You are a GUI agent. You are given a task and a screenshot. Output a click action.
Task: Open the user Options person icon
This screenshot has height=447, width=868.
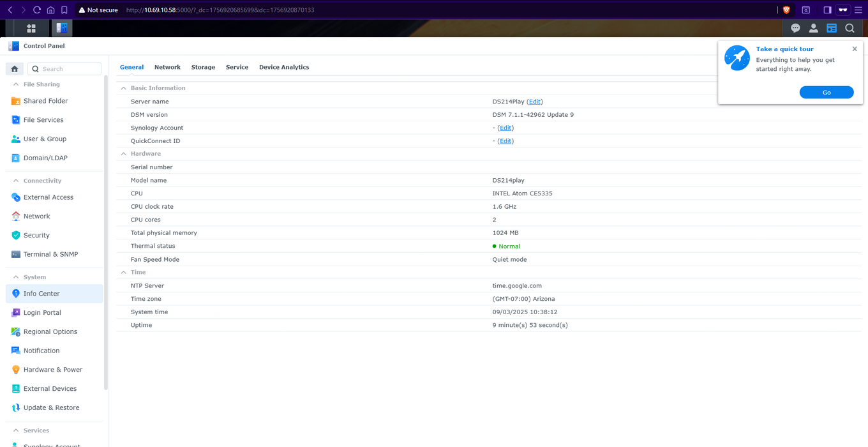point(813,28)
